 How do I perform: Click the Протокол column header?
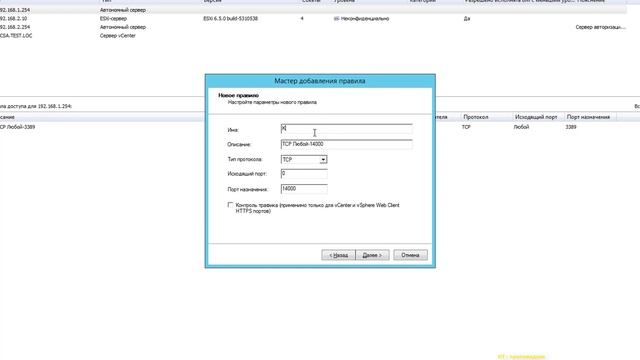[x=476, y=117]
